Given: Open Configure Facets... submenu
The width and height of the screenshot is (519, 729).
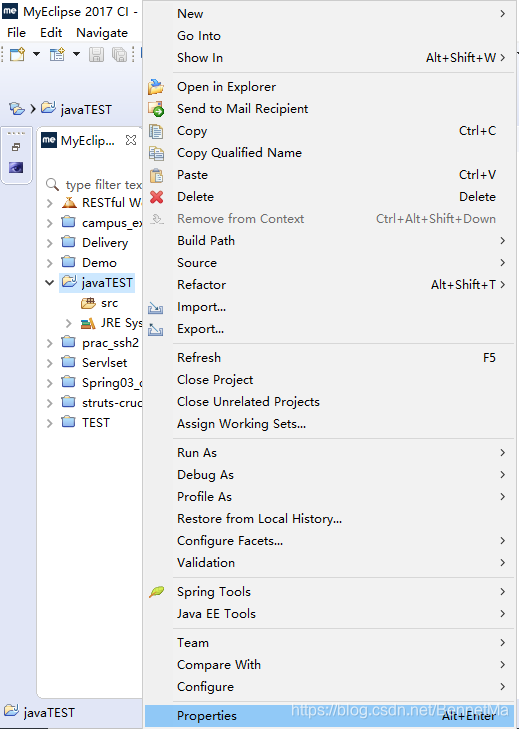Looking at the screenshot, I should [329, 541].
